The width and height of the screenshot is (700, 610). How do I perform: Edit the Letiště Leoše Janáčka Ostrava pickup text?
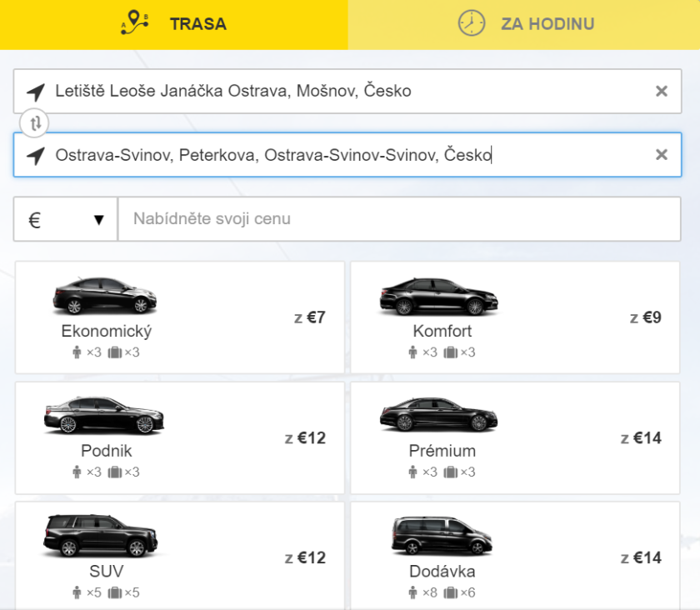[233, 91]
